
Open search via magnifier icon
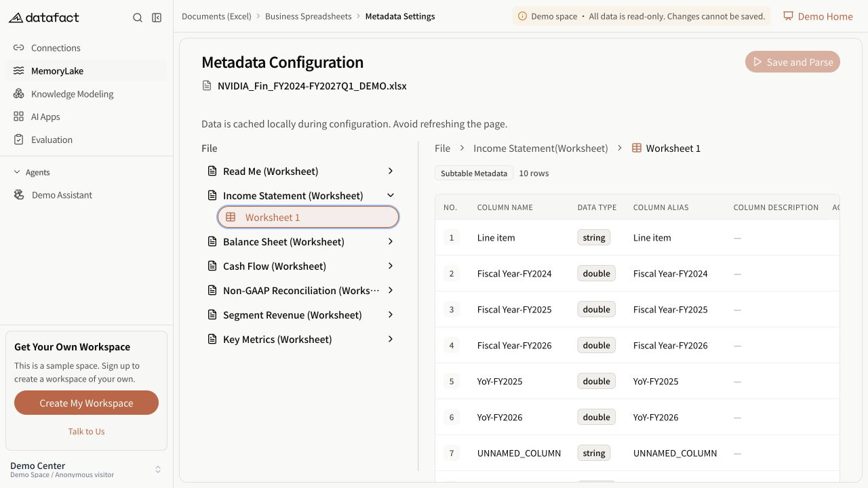pyautogui.click(x=138, y=18)
